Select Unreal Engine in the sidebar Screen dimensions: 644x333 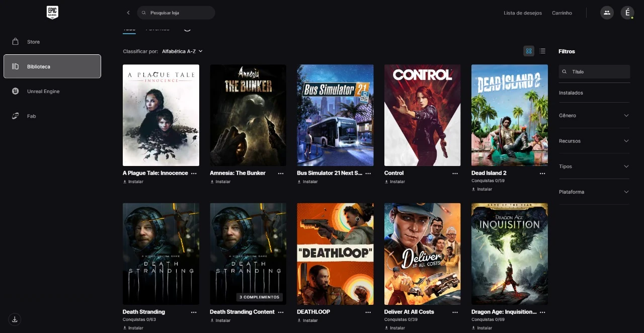(43, 91)
